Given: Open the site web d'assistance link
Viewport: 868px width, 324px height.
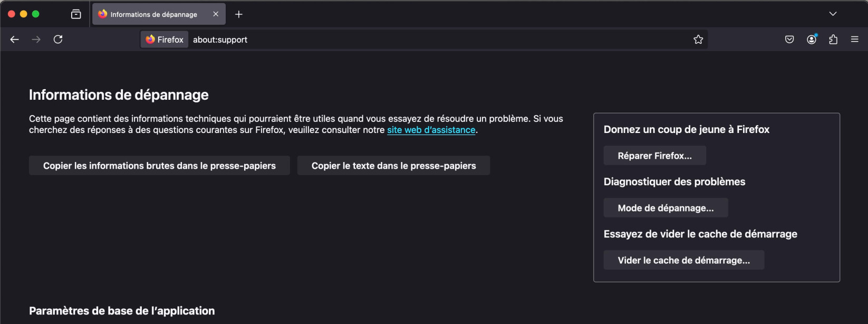Looking at the screenshot, I should click(431, 130).
